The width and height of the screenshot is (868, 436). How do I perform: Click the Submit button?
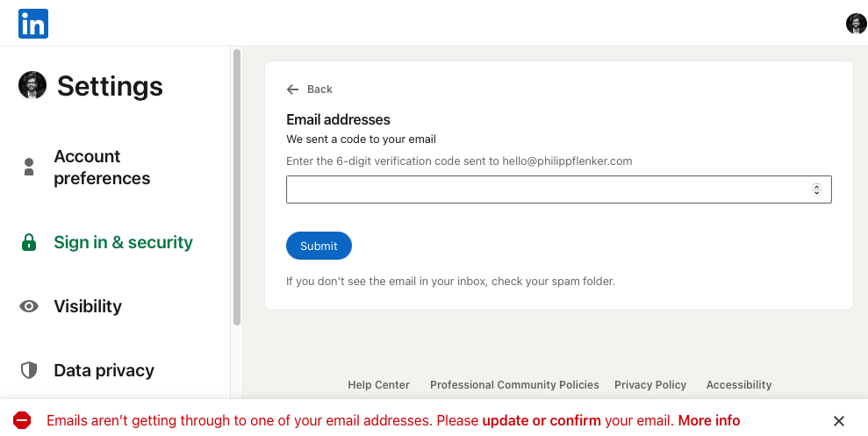tap(319, 246)
